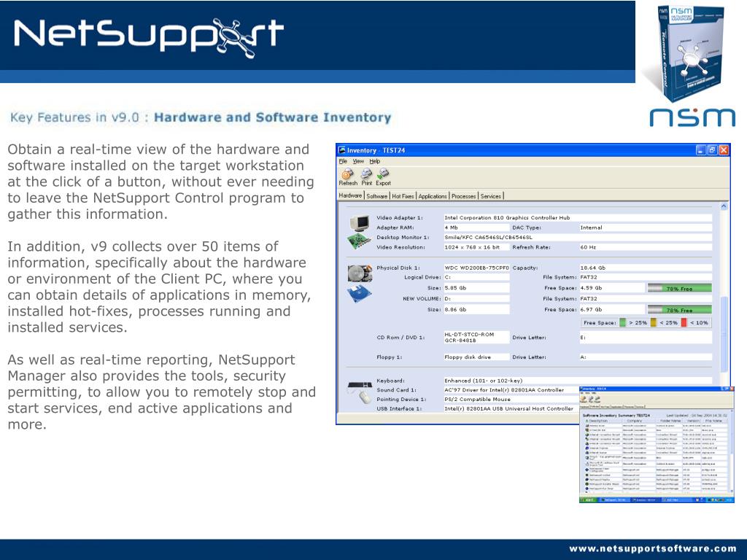
Task: Click the Keyboard Enhanced 101-key field
Action: 578,381
